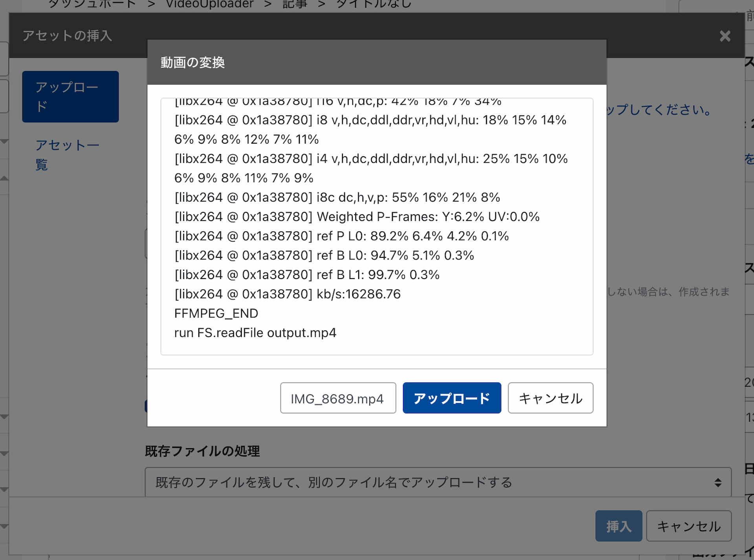Navigate to the ダッシュボード breadcrumb

pos(92,4)
